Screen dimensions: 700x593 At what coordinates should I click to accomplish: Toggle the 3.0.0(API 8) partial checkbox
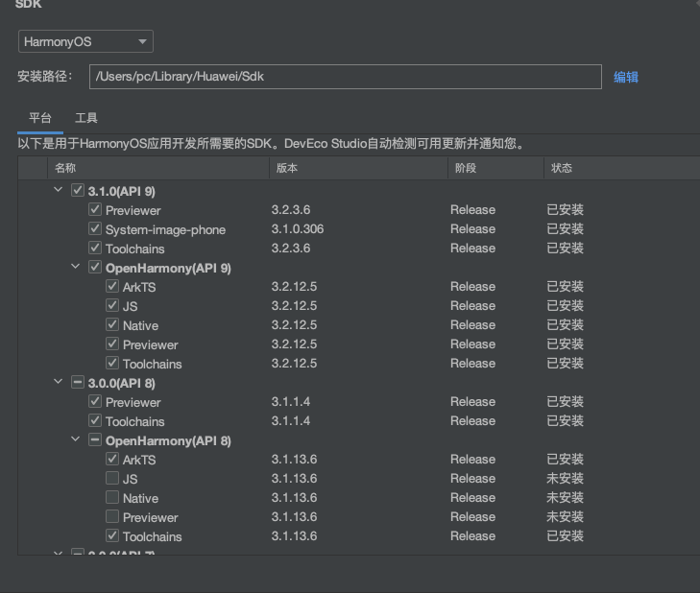point(77,383)
